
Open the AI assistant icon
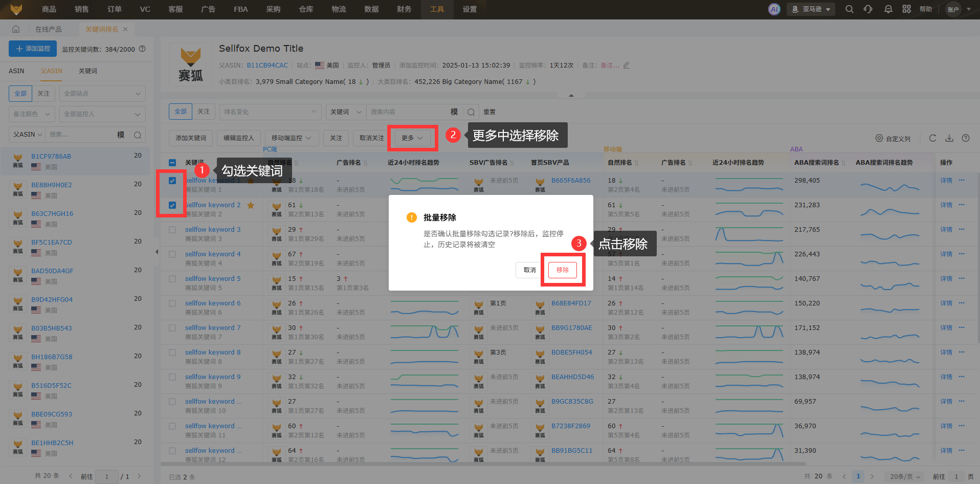point(774,9)
